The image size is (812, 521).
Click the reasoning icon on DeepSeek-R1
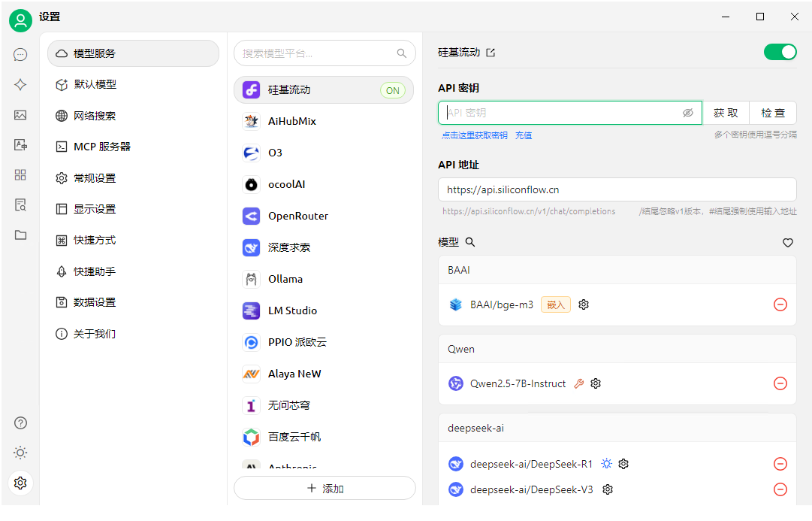click(x=606, y=463)
